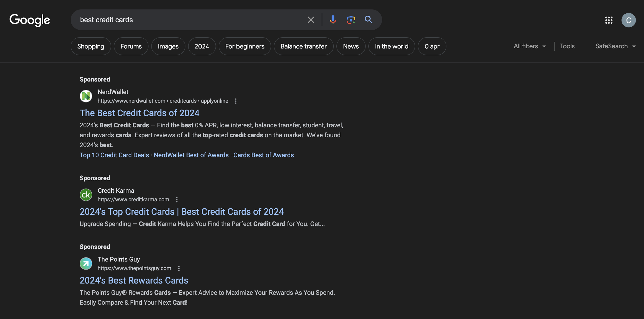The height and width of the screenshot is (319, 644).
Task: Open Google Lens image search
Action: point(351,20)
